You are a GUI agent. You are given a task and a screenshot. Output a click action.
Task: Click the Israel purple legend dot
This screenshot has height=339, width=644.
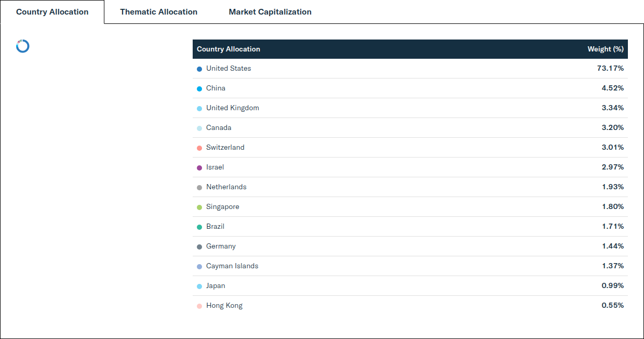coord(199,168)
